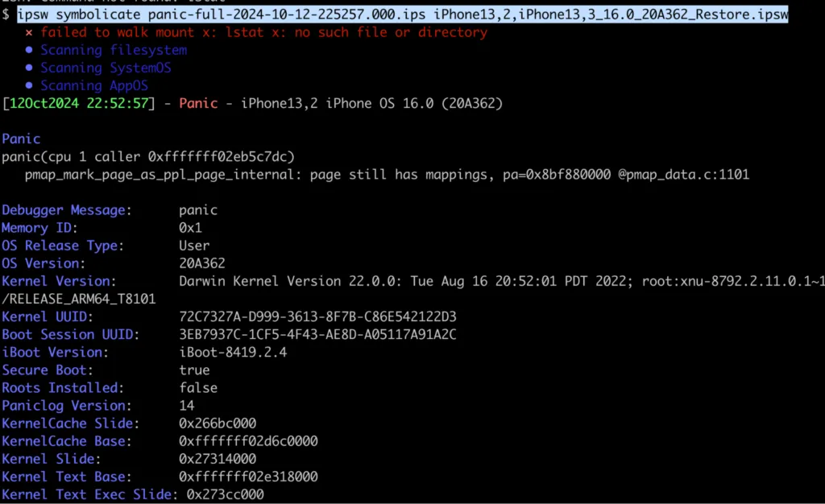Click the Secure Boot value true

(194, 370)
